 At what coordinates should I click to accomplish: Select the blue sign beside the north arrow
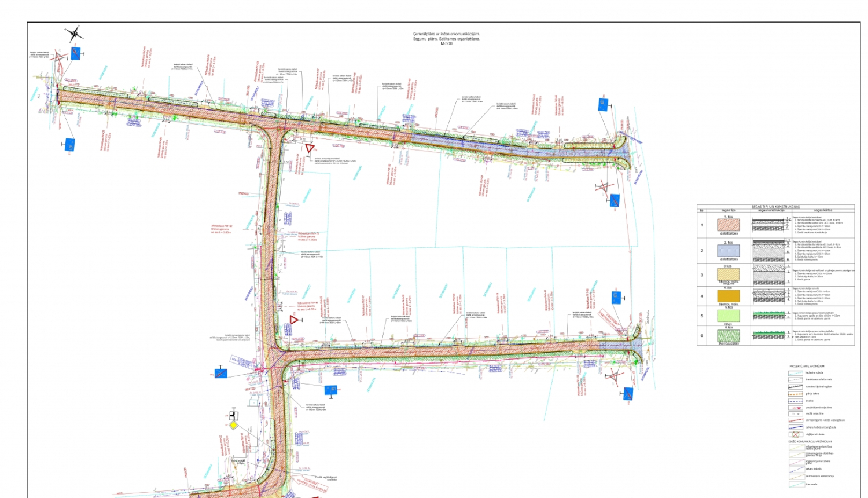click(x=76, y=54)
